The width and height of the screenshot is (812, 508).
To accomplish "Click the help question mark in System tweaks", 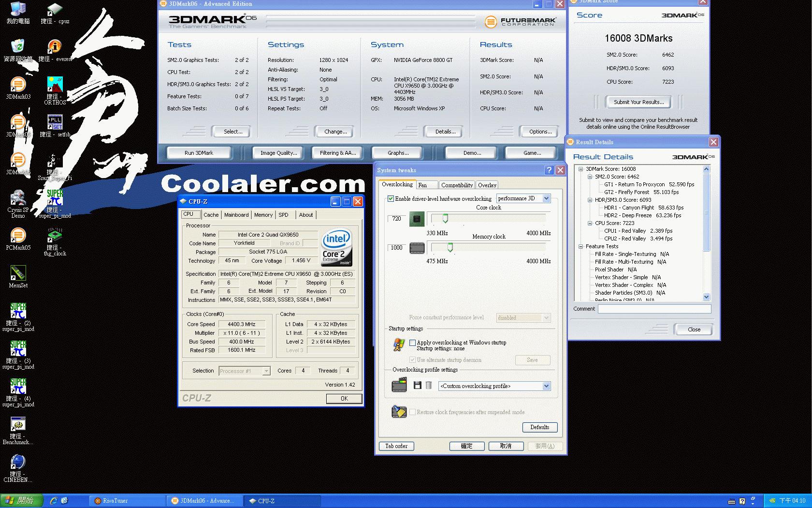I will click(549, 170).
